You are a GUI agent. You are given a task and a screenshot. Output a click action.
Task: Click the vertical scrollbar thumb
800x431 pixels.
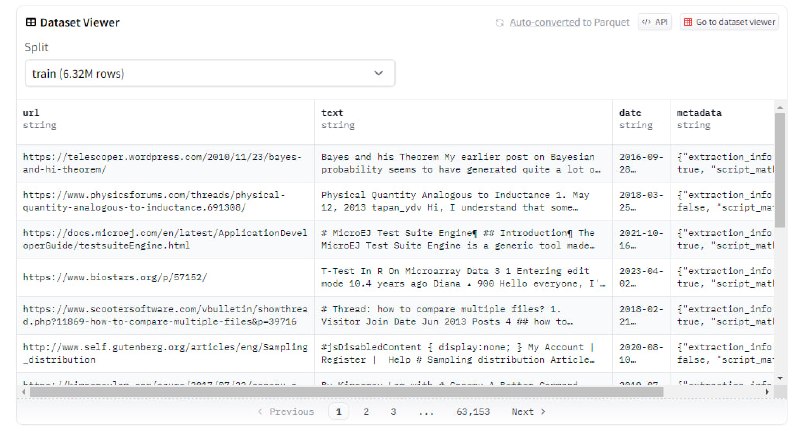[780, 170]
